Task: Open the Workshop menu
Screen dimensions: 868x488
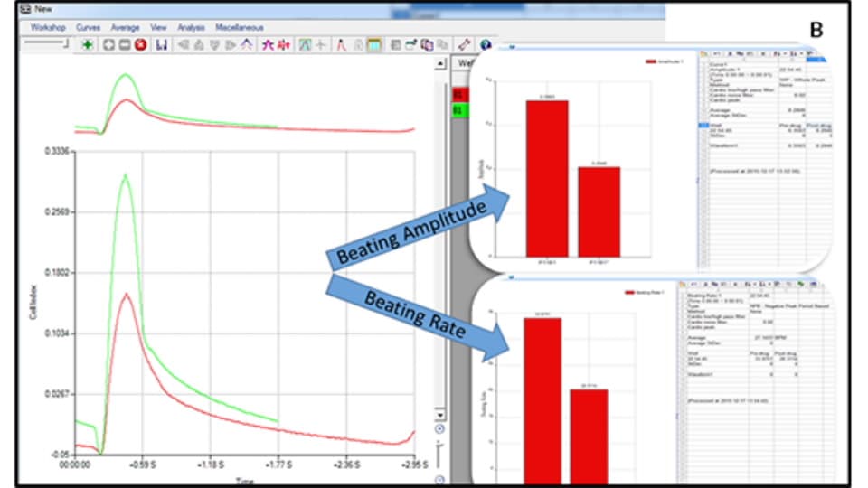Action: coord(48,27)
